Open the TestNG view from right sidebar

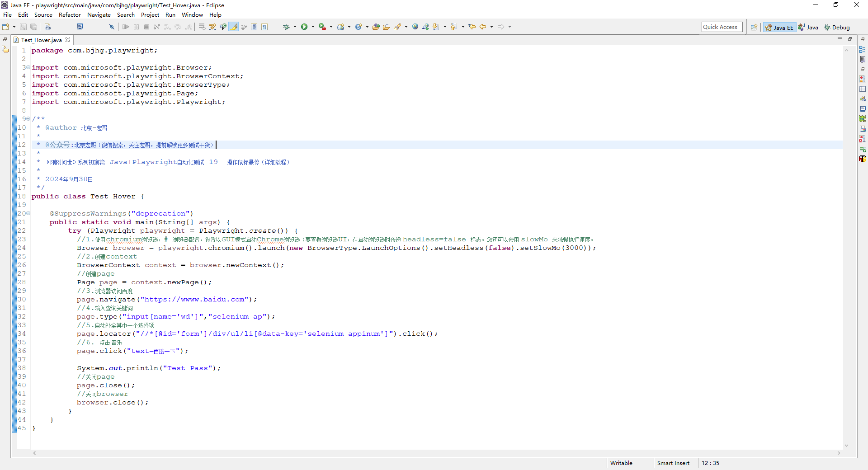863,159
